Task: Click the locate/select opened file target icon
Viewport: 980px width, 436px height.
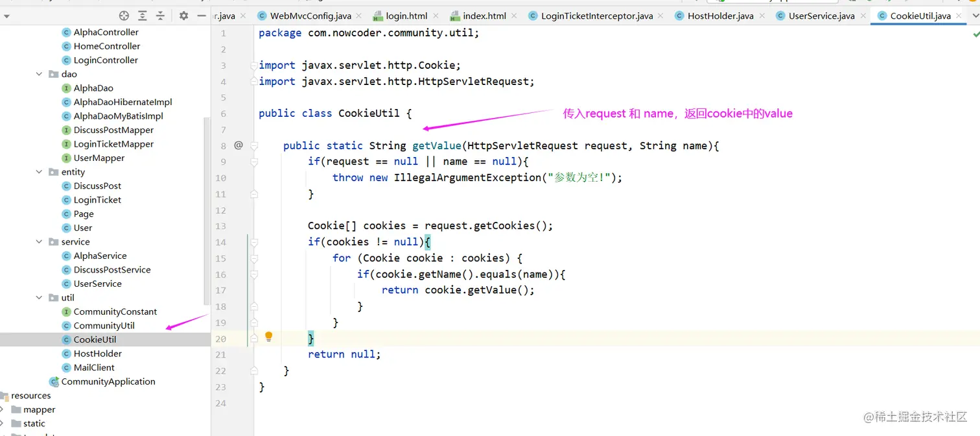Action: click(124, 16)
